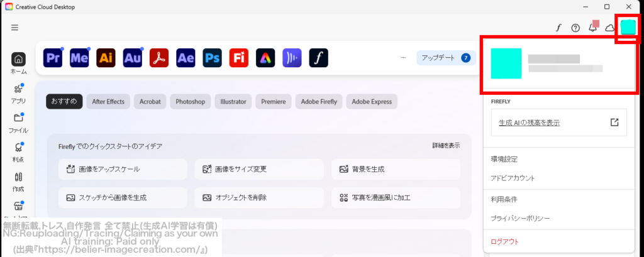This screenshot has height=257, width=644.
Task: Select the Photoshop filter tab
Action: 191,101
